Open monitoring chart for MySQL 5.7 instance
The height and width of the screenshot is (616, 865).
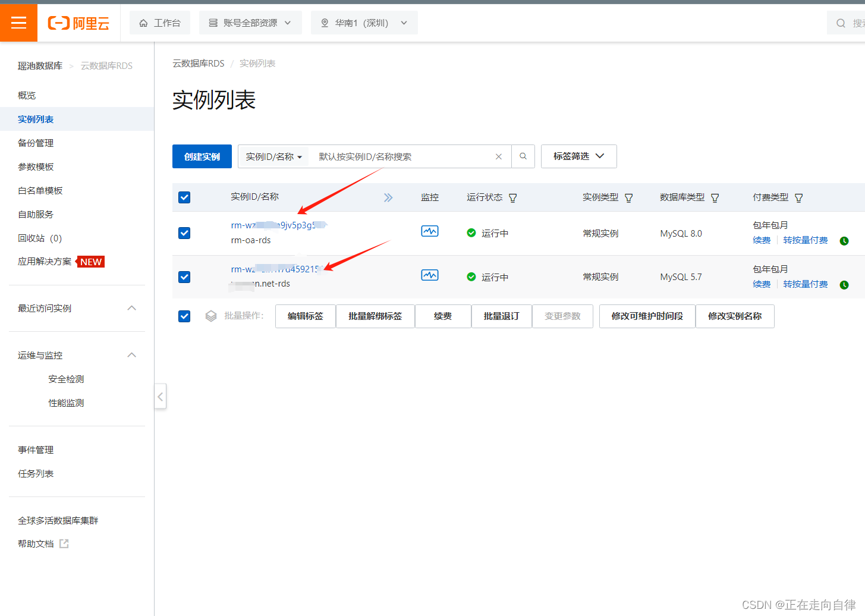(x=430, y=275)
